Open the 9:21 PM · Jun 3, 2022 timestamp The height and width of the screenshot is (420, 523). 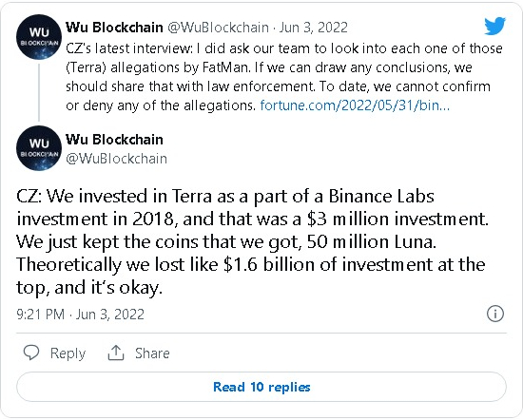[81, 315]
